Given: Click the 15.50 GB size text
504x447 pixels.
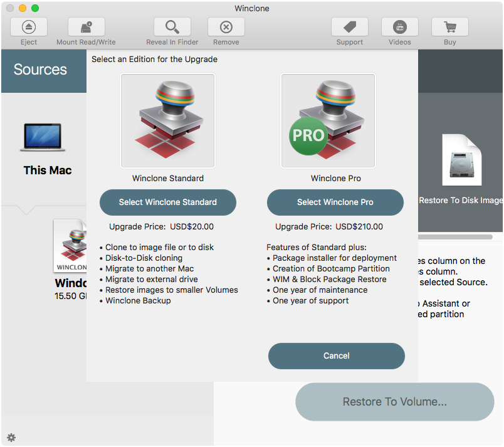Looking at the screenshot, I should 70,296.
